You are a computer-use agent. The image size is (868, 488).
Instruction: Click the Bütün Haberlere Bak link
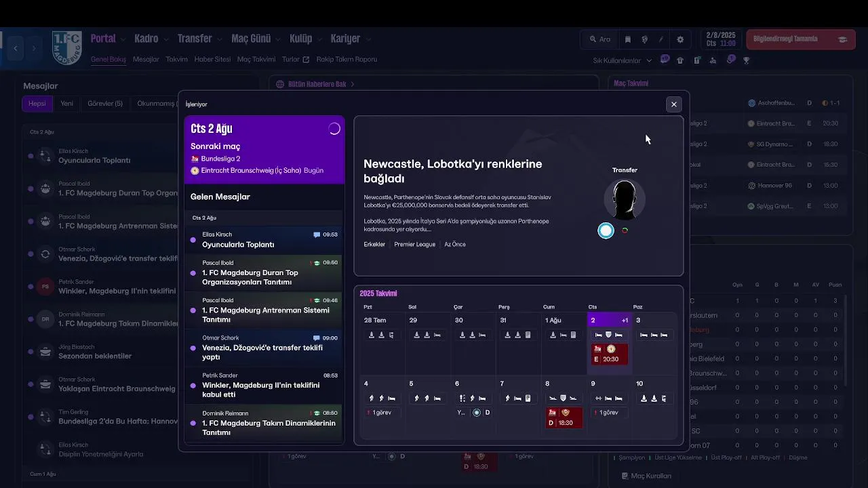click(317, 84)
